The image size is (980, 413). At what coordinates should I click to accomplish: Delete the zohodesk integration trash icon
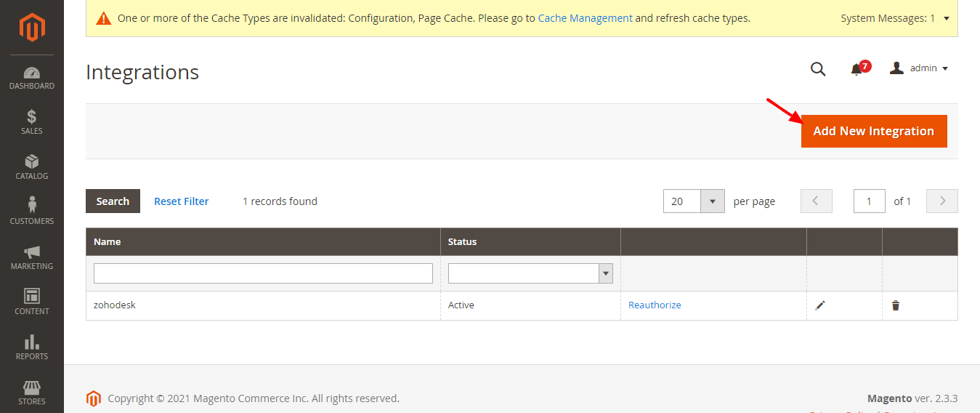coord(896,305)
